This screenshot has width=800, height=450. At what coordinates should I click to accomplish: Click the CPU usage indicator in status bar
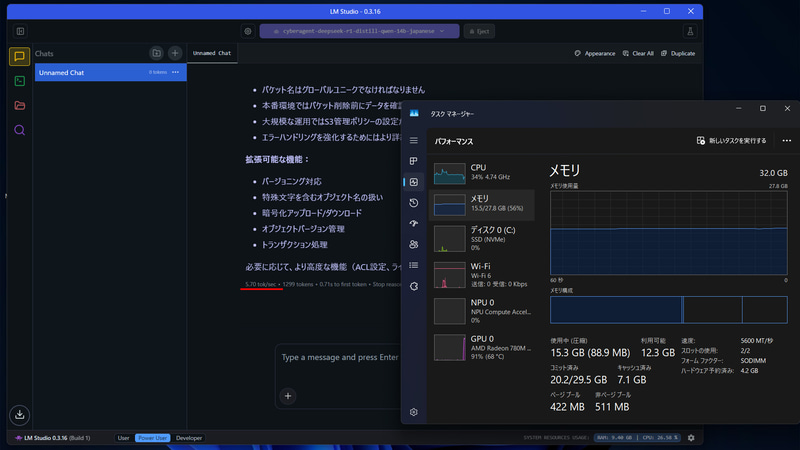[x=660, y=438]
